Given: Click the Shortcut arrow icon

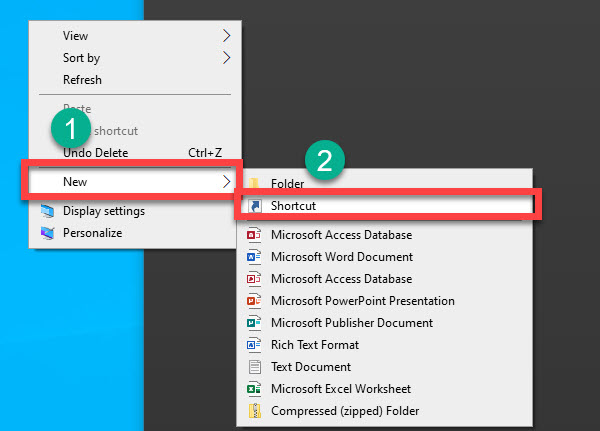Looking at the screenshot, I should [254, 206].
